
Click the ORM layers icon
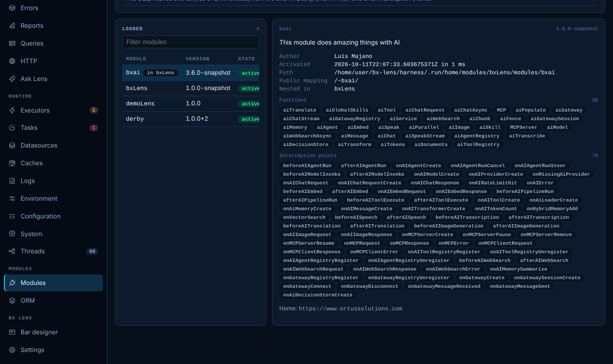12,300
